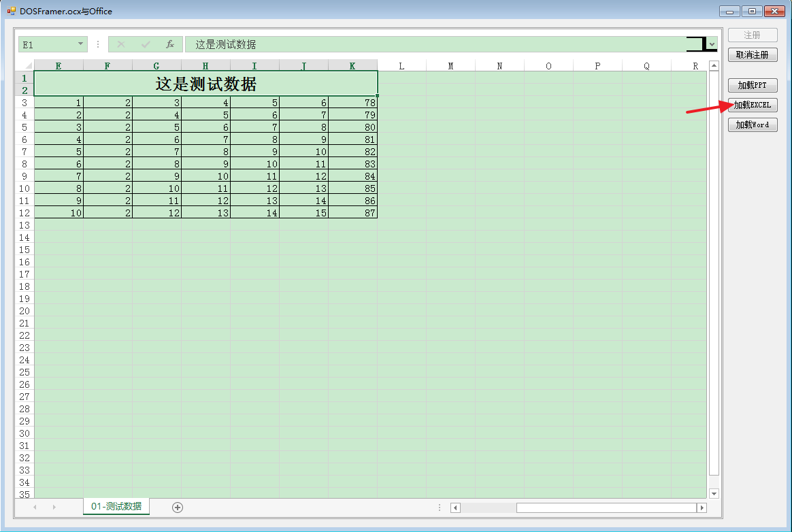Click the vertical scrollbar up arrow
Viewport: 792px width, 532px height.
pos(714,65)
